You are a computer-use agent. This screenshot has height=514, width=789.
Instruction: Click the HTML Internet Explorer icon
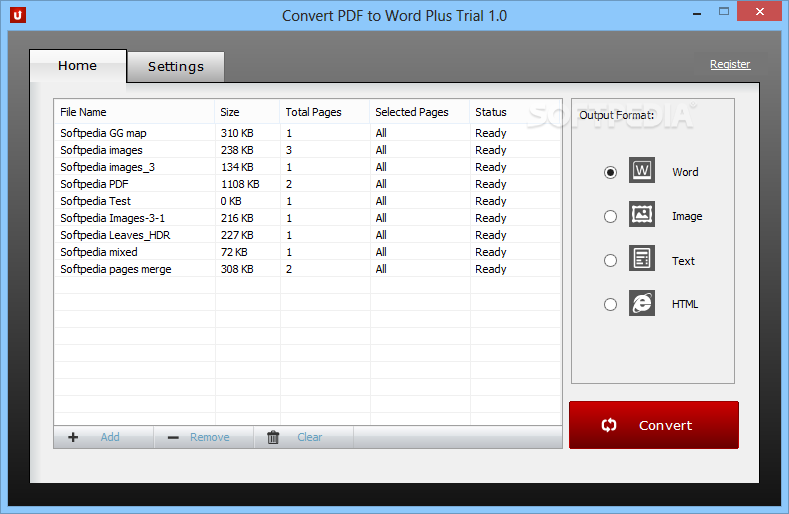tap(642, 303)
